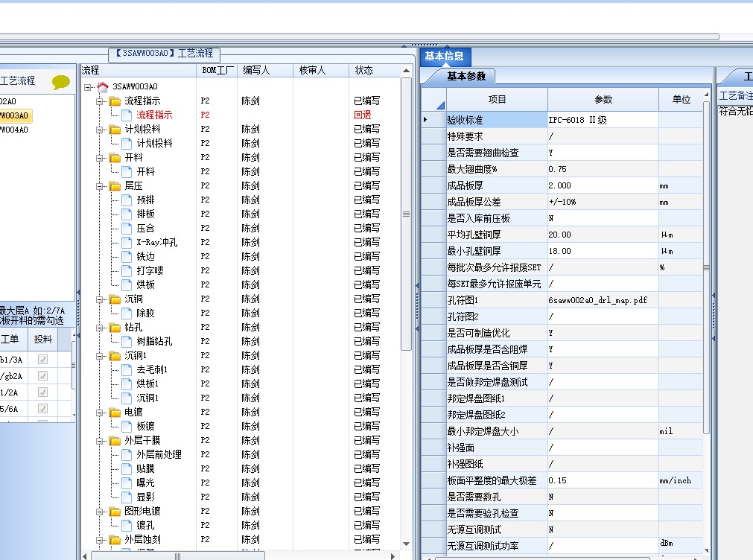Click the document icon of 除胶
The height and width of the screenshot is (560, 753).
[127, 314]
